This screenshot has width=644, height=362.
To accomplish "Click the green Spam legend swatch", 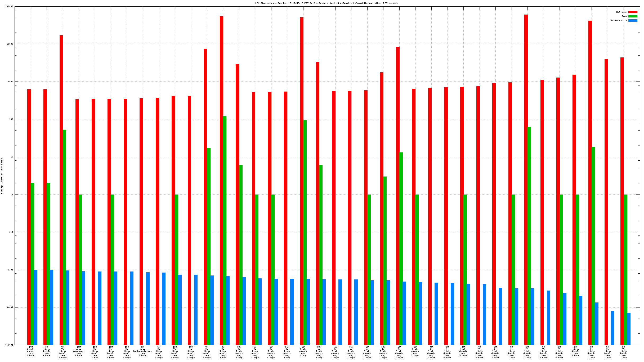I will coord(633,16).
